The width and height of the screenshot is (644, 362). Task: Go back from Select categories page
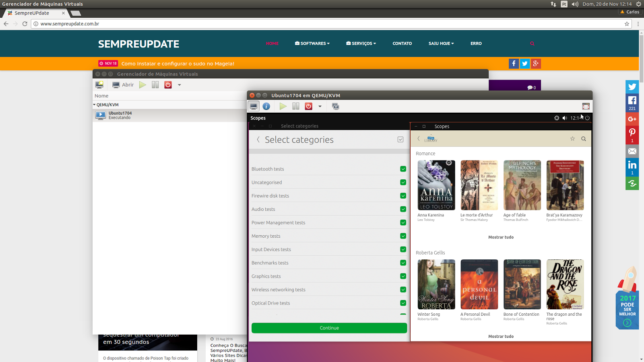(x=258, y=140)
